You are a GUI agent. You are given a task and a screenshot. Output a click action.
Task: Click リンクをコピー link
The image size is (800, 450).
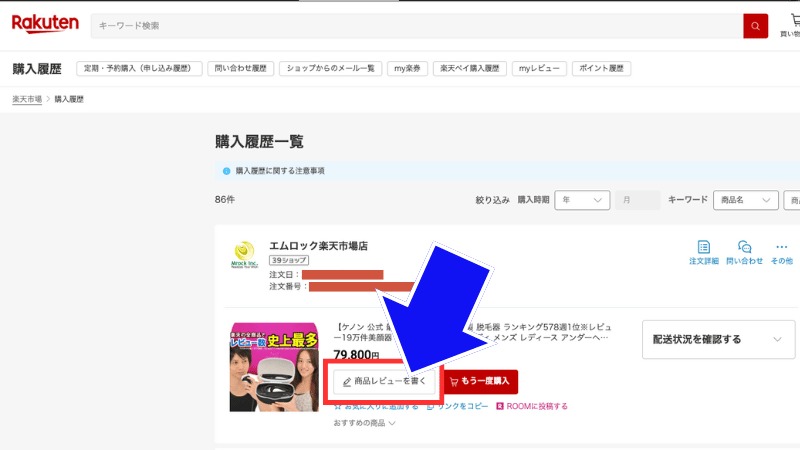point(458,406)
